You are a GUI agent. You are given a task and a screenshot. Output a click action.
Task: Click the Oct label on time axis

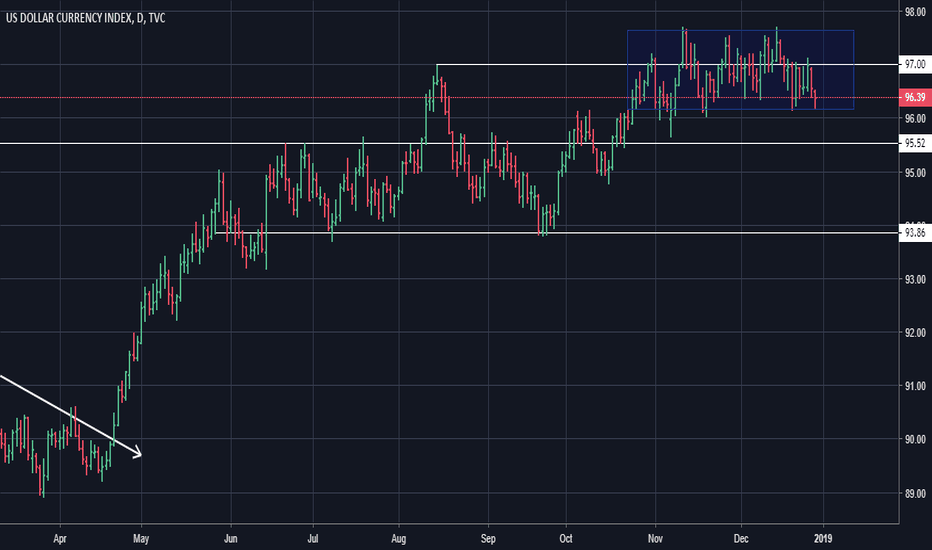(566, 539)
